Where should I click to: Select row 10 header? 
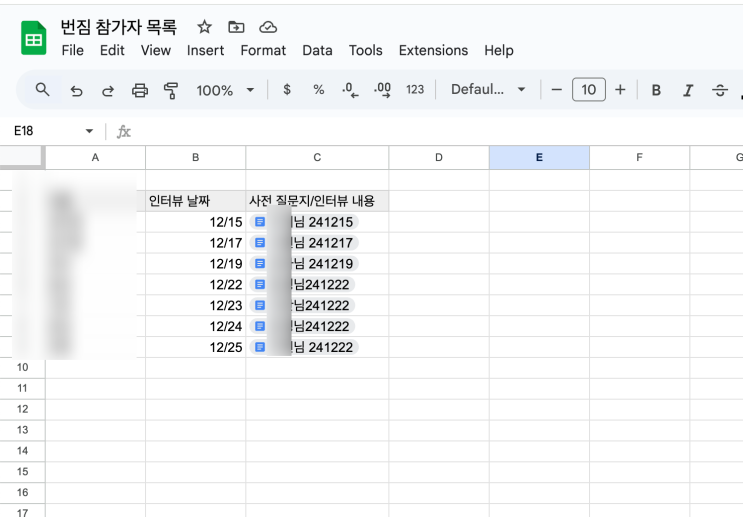tap(22, 368)
